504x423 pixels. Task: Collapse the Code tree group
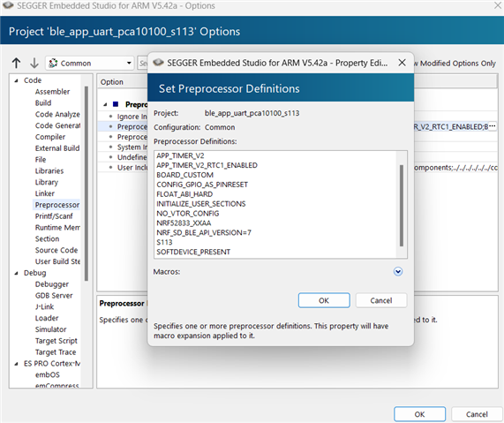16,80
